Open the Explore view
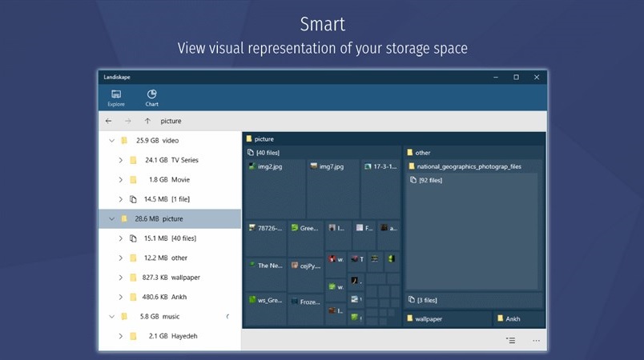Screen dimensions: 644x360 pyautogui.click(x=116, y=98)
